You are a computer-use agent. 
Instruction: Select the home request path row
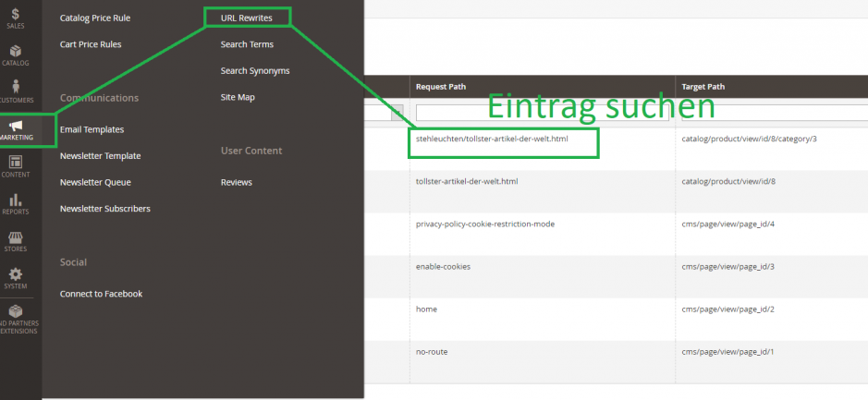click(426, 309)
